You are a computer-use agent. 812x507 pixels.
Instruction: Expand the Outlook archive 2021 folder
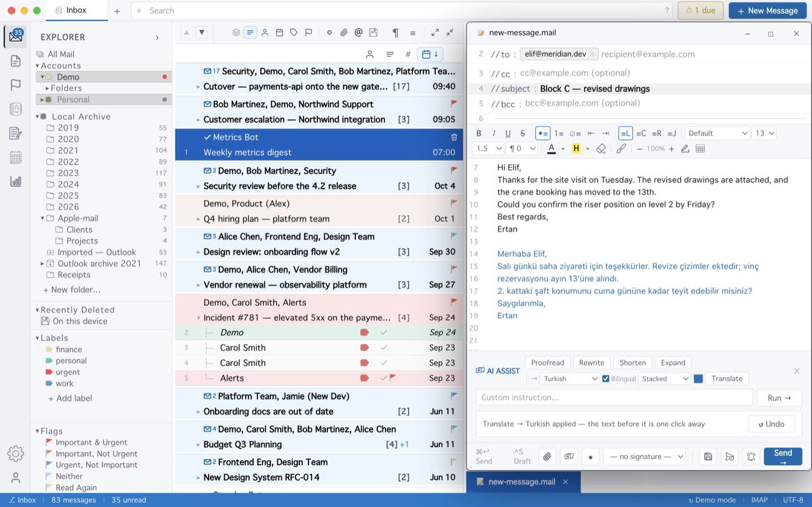click(42, 263)
